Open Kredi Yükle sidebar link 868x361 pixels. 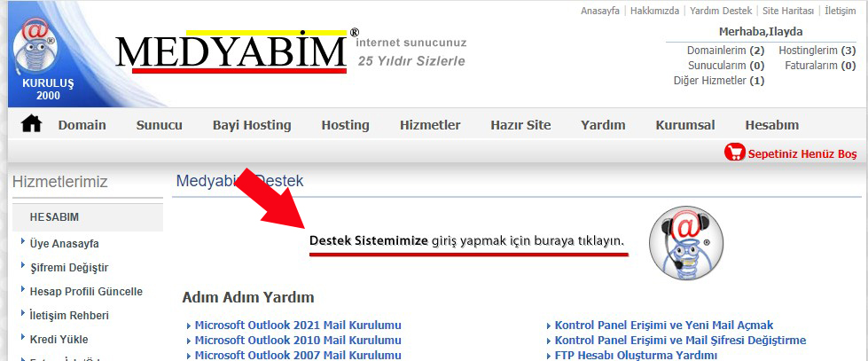click(x=59, y=340)
